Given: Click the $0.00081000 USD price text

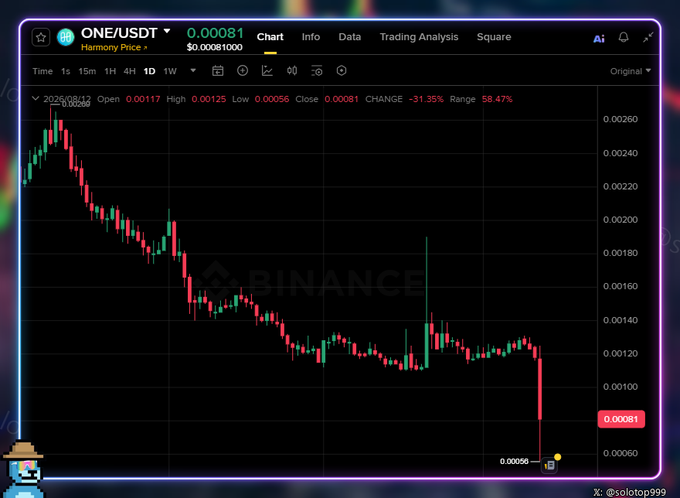Looking at the screenshot, I should (214, 47).
